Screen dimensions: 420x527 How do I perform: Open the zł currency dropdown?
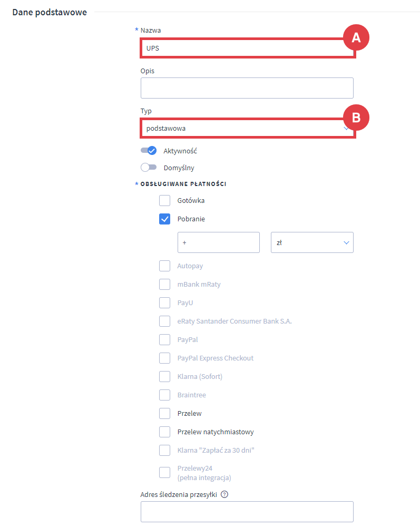(312, 242)
